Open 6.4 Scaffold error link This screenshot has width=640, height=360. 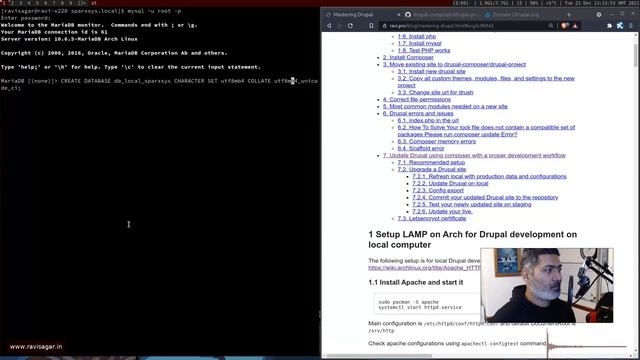point(421,148)
